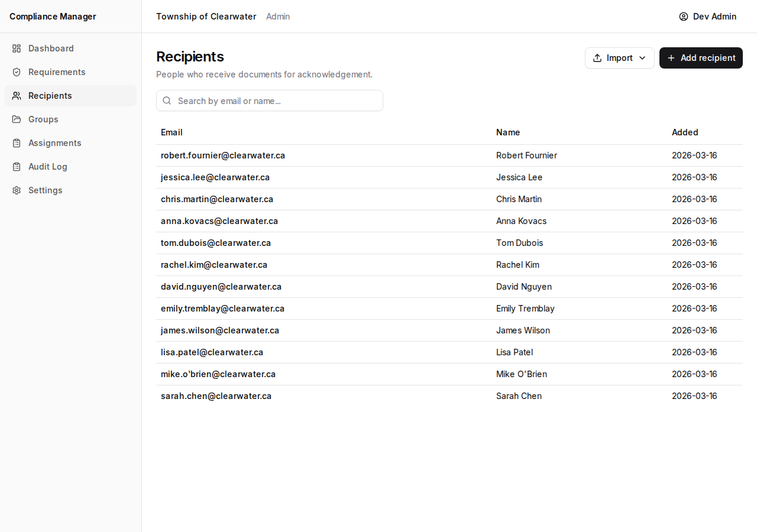The height and width of the screenshot is (532, 757).
Task: Select emily.tremblay@clearwater.ca email
Action: click(223, 309)
